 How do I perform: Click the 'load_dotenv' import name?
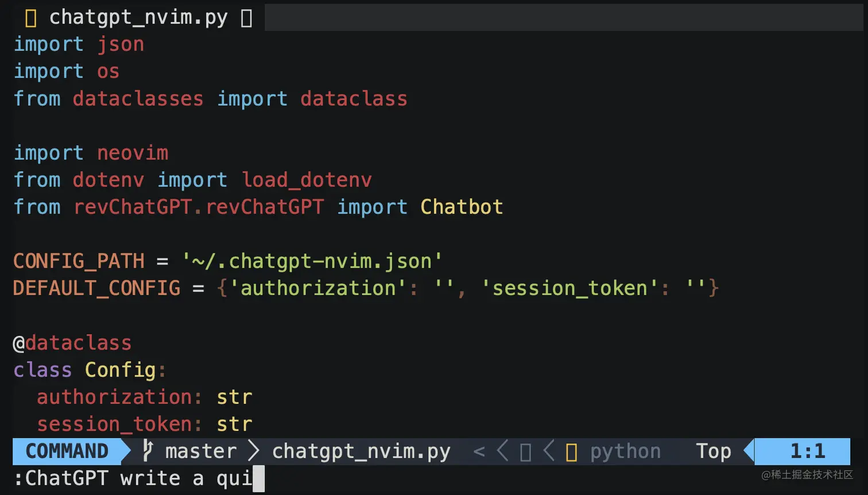tap(307, 180)
